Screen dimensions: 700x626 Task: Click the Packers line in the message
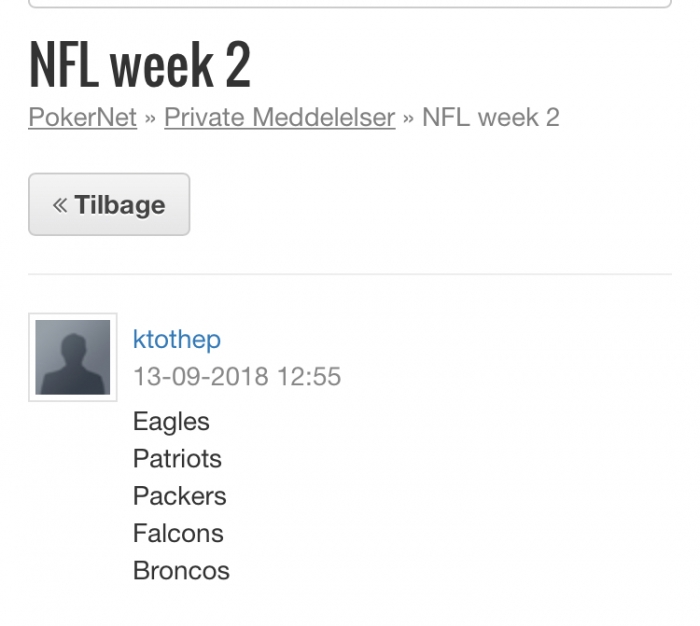[x=180, y=496]
